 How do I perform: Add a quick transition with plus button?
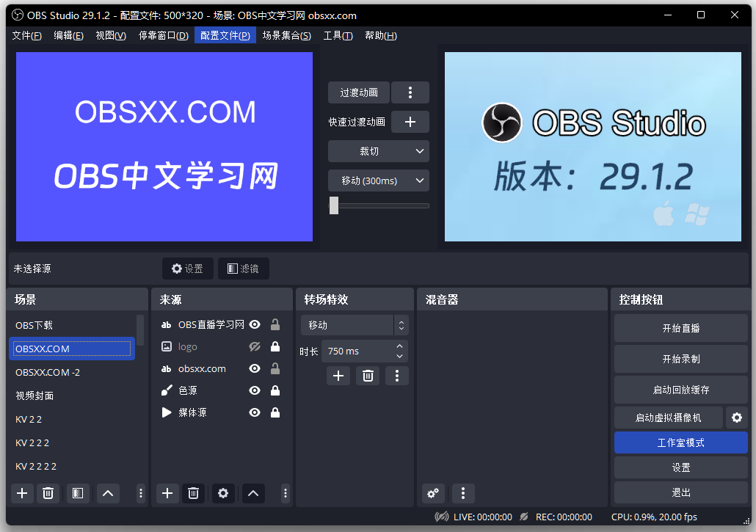(x=410, y=122)
